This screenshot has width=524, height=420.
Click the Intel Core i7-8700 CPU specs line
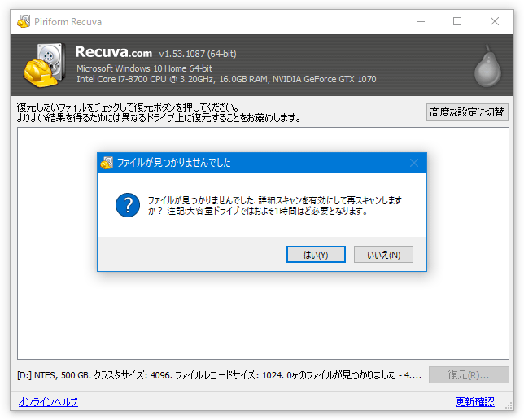pos(226,79)
